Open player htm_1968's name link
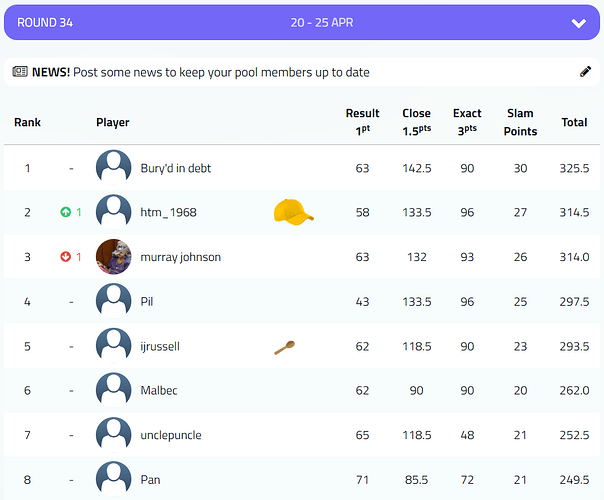The image size is (604, 500). click(170, 212)
